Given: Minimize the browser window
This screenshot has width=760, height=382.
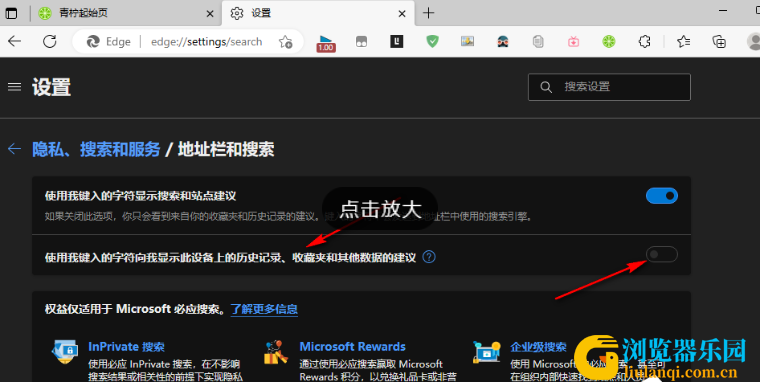Looking at the screenshot, I should click(723, 11).
